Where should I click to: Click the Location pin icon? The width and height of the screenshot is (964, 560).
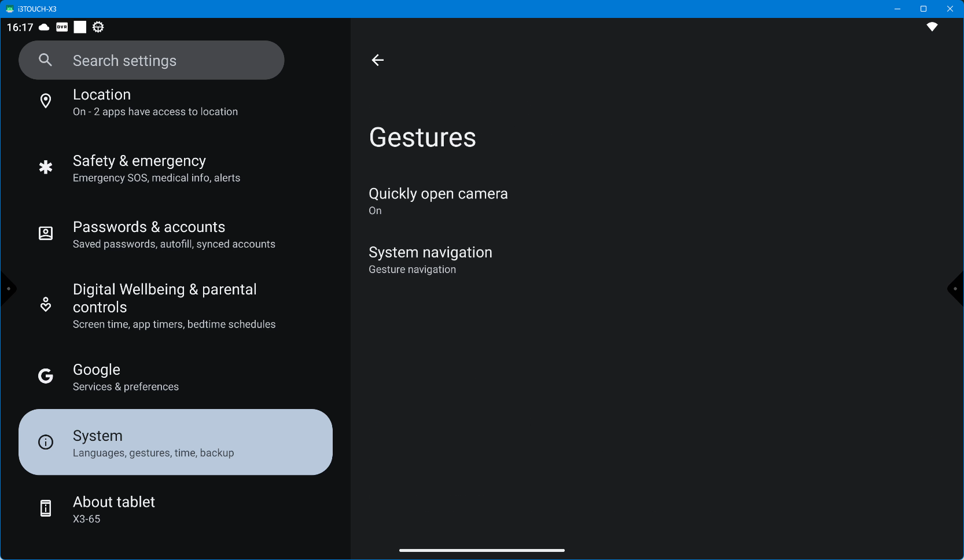coord(46,101)
